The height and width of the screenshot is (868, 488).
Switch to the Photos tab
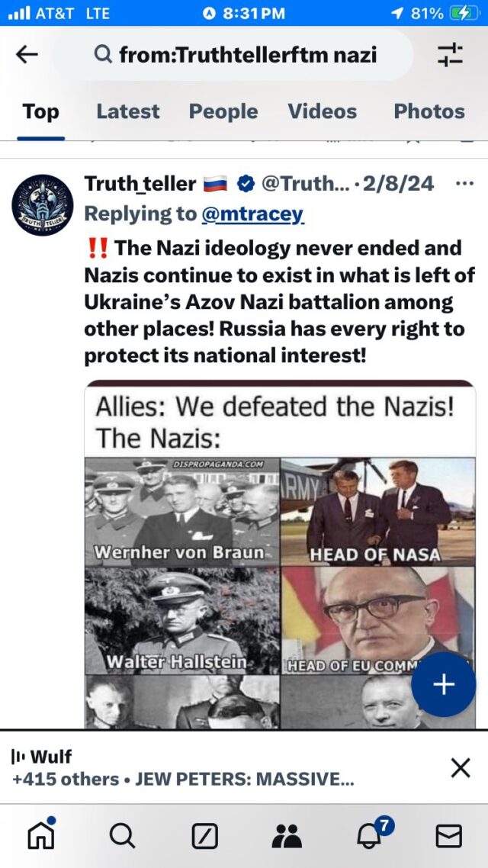click(x=429, y=111)
